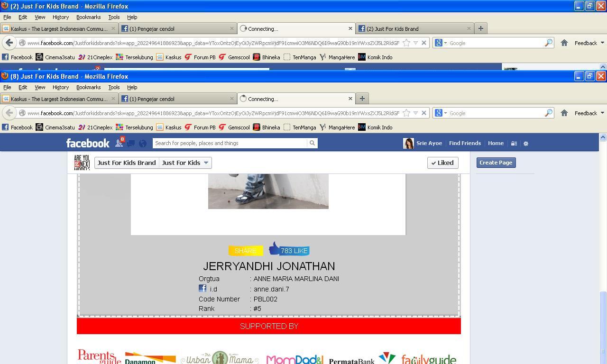Click search magnifier in rear window Google box
607x364 pixels.
(x=548, y=43)
